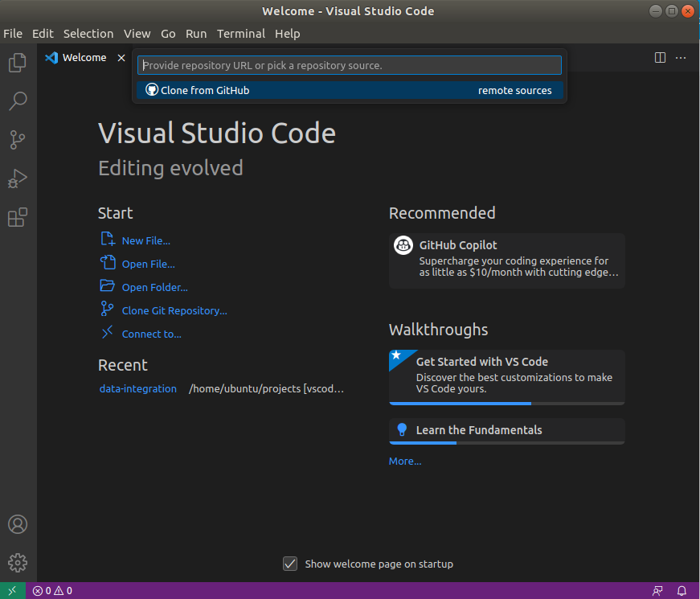Select Clone from GitHub option
700x599 pixels.
click(x=350, y=90)
